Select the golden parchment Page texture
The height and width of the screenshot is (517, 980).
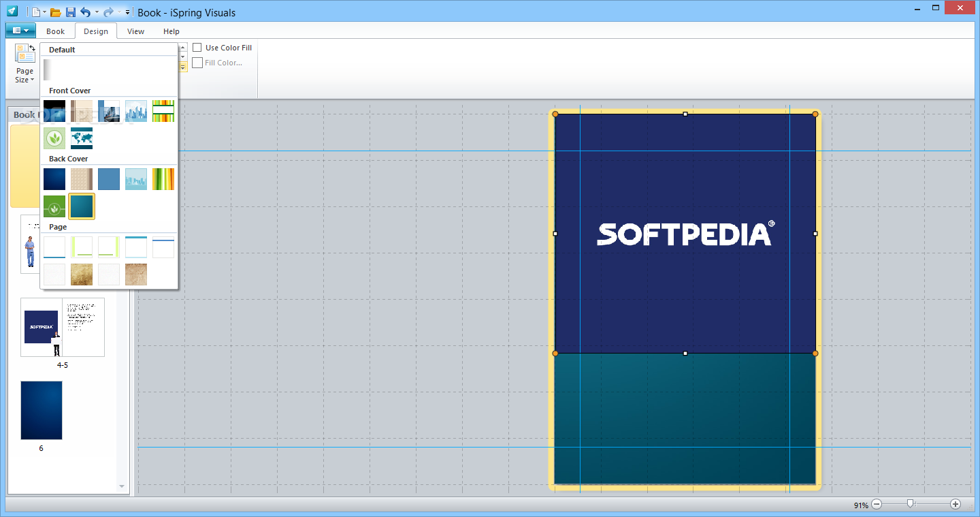point(82,275)
